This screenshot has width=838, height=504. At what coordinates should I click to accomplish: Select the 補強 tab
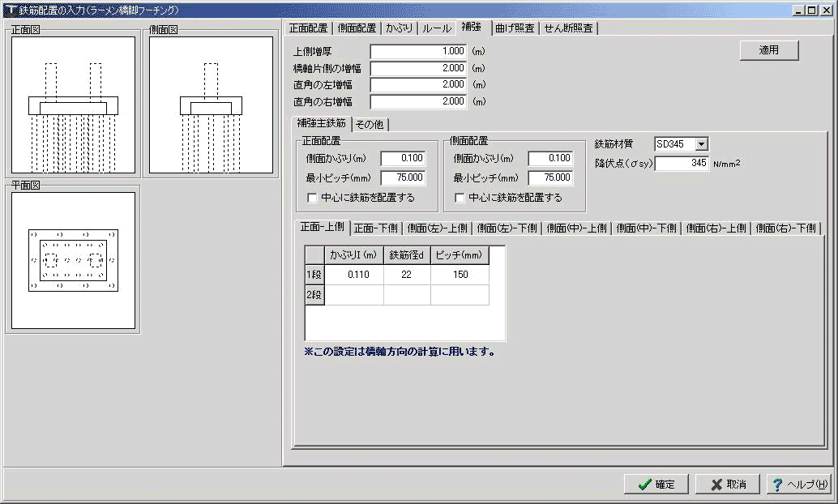point(472,28)
